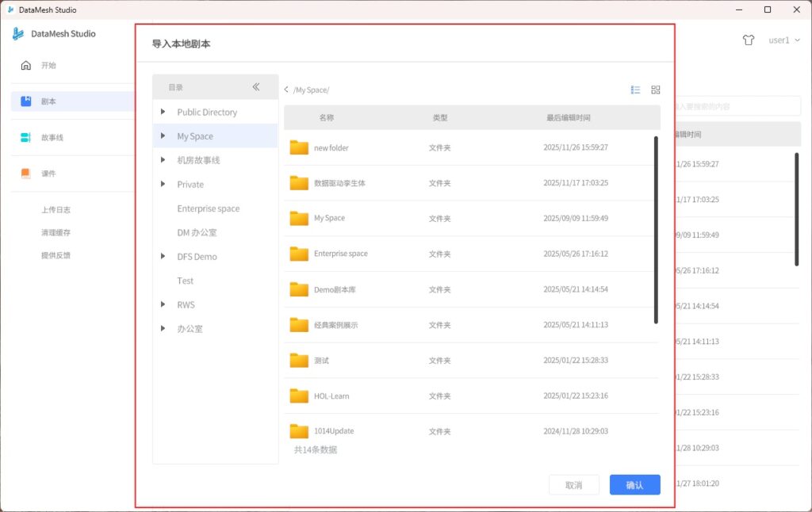Collapse the directory panel with double chevron
Viewport: 812px width, 512px height.
(x=256, y=87)
